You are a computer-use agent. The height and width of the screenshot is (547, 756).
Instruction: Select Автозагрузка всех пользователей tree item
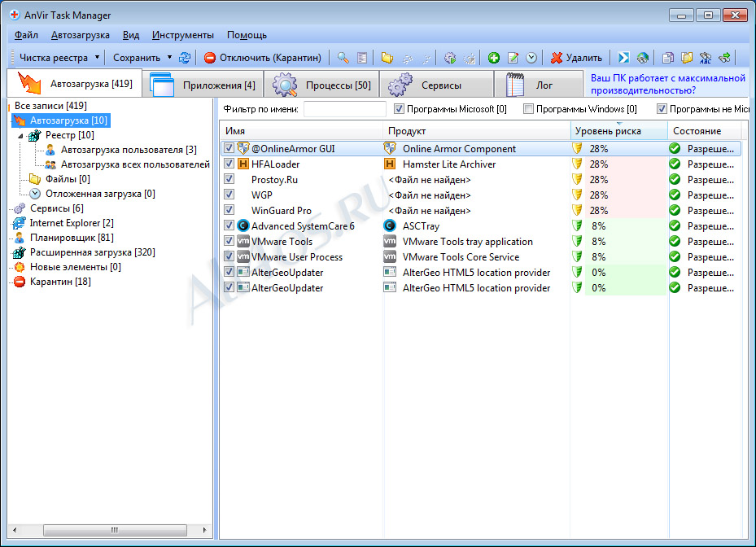pyautogui.click(x=135, y=164)
